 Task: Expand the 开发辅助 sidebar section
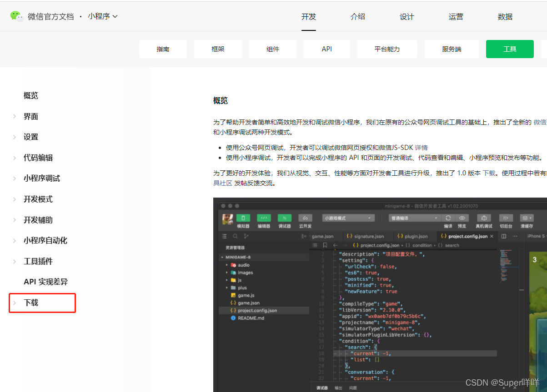coord(38,220)
